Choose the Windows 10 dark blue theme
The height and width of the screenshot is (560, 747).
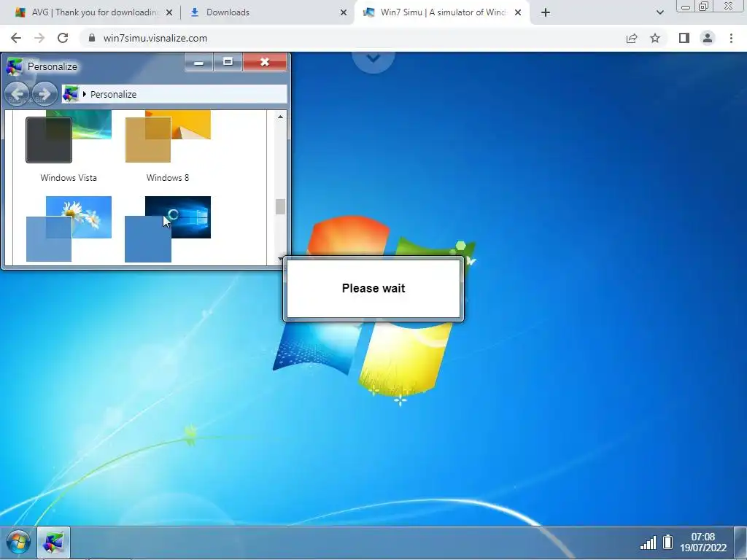click(168, 229)
